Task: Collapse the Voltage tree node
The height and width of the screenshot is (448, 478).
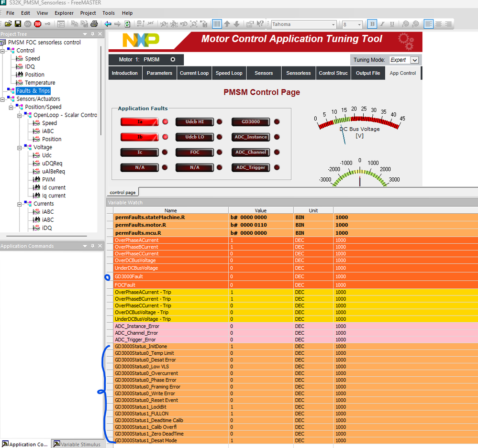Action: 20,148
